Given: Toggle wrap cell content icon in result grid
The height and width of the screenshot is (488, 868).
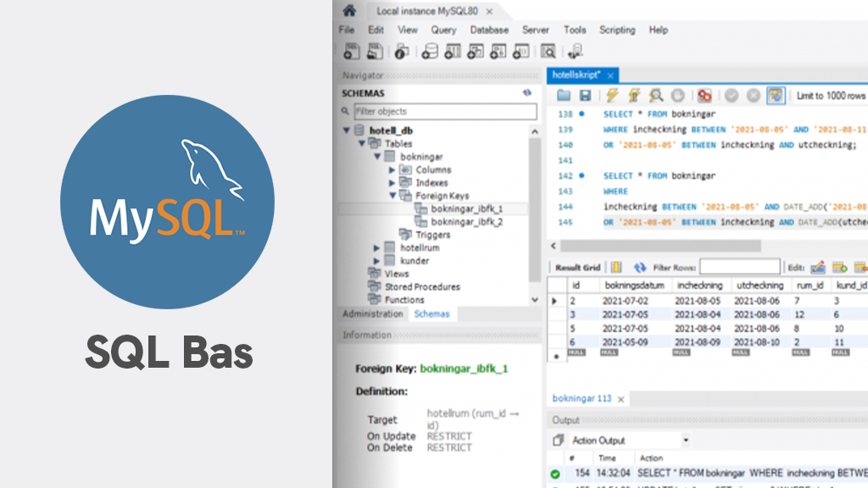Looking at the screenshot, I should coord(616,267).
